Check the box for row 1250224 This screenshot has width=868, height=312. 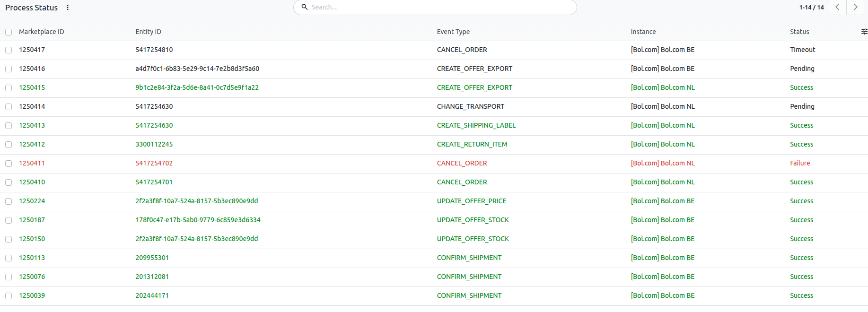(9, 201)
